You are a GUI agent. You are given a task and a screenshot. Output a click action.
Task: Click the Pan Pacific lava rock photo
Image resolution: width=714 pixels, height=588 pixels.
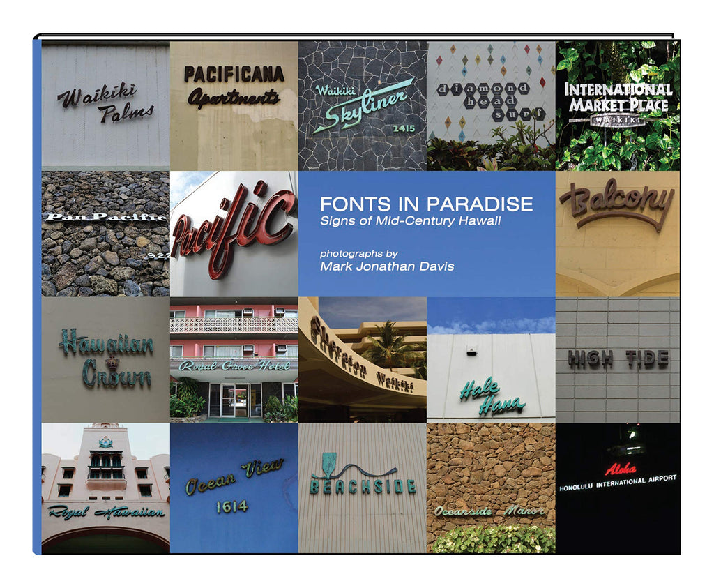tap(105, 234)
